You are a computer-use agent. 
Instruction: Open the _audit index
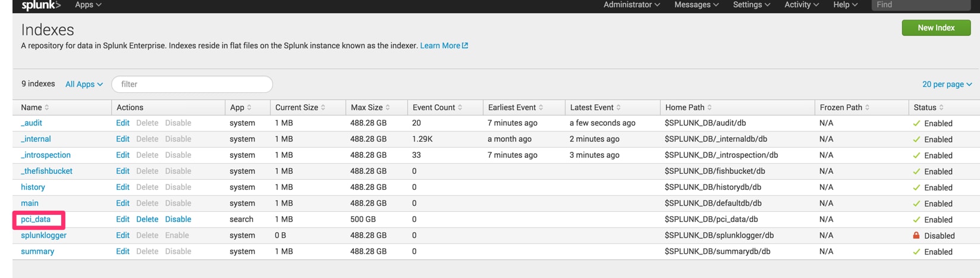(x=32, y=123)
